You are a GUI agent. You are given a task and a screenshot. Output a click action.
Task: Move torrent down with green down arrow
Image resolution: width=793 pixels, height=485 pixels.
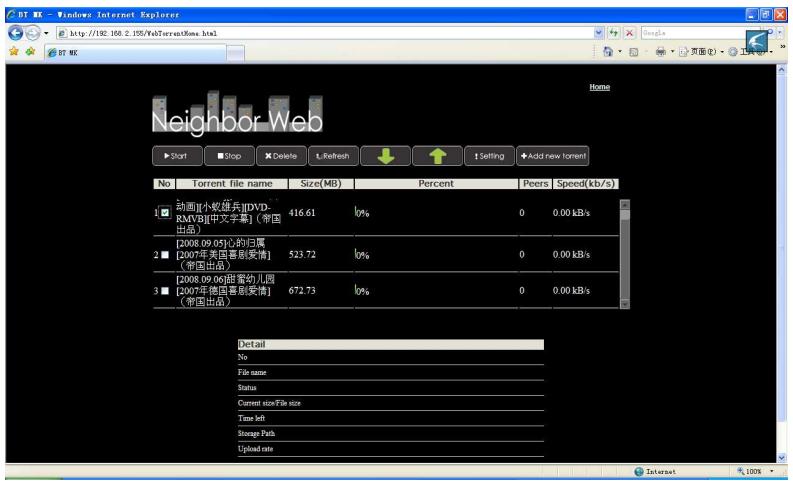[x=385, y=156]
